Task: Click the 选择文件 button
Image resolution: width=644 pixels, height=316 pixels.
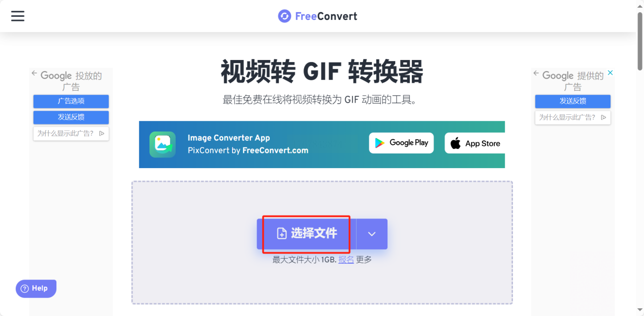Action: 306,234
